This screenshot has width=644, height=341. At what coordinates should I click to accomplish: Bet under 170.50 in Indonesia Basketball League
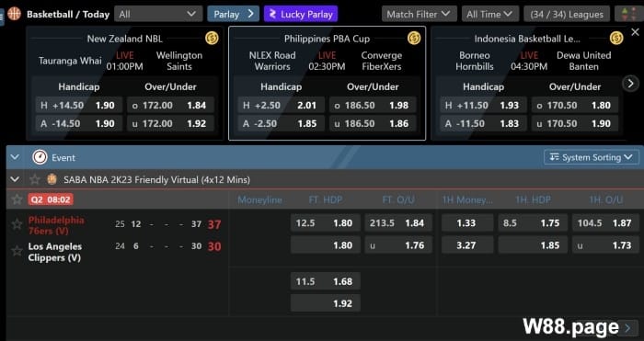pos(575,123)
